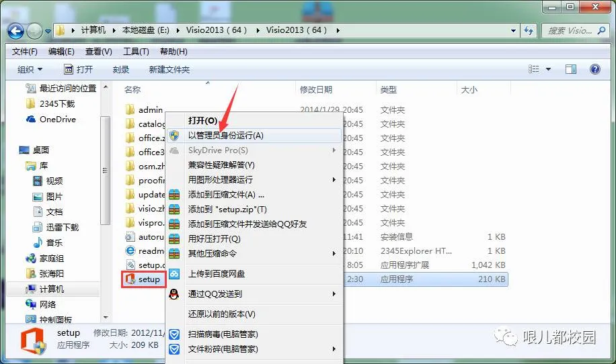This screenshot has width=616, height=364.
Task: Select 文档 library in navigation pane
Action: [x=48, y=212]
